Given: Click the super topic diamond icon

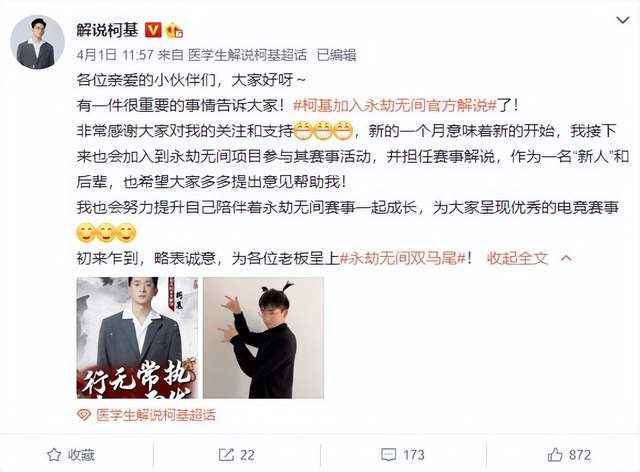Looking at the screenshot, I should click(84, 415).
